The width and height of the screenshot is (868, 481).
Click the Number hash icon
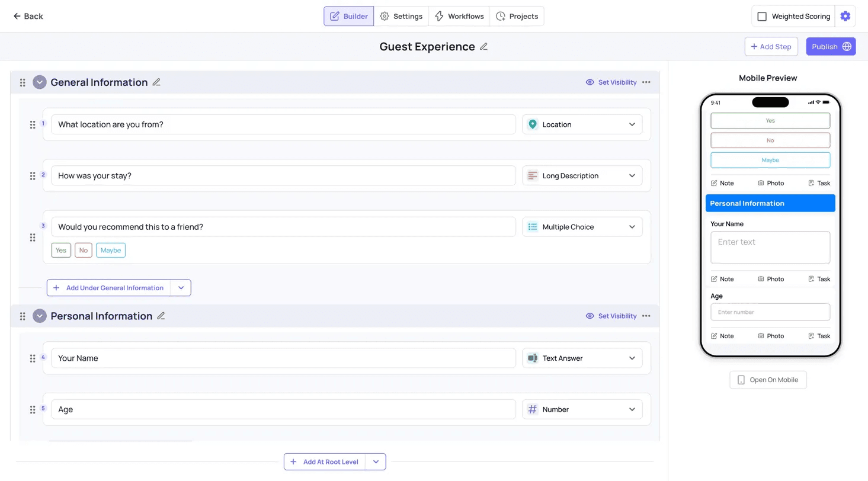533,409
